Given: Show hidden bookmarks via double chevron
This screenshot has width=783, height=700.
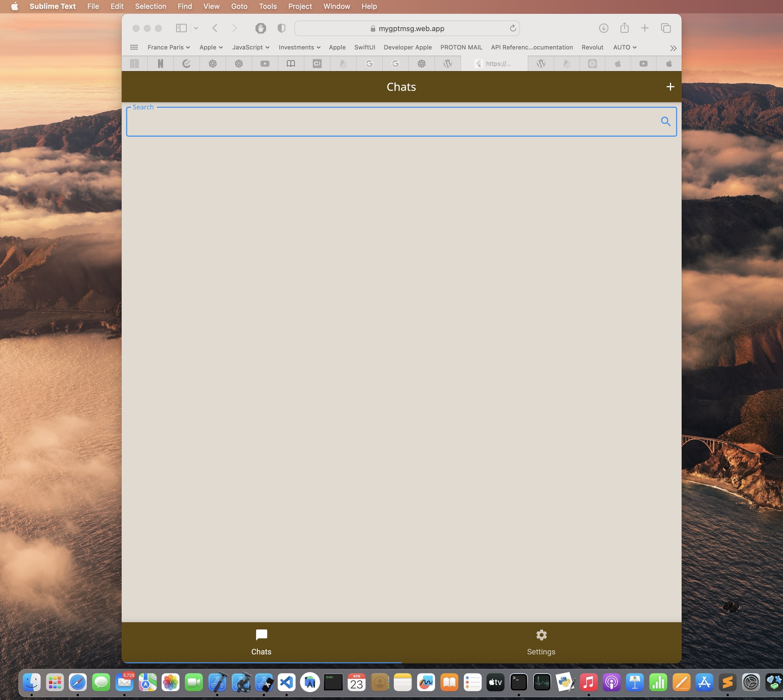Looking at the screenshot, I should click(673, 48).
